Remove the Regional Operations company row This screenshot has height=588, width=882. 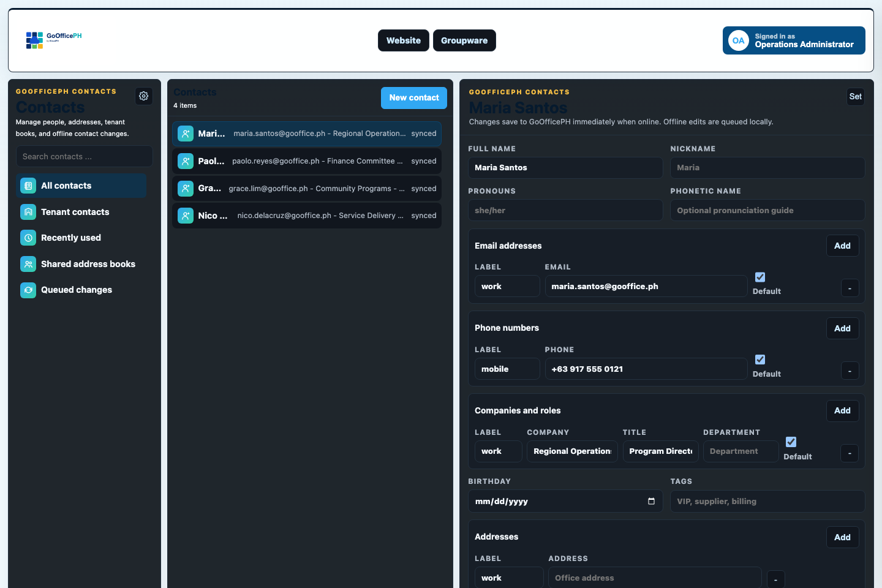[x=850, y=453]
